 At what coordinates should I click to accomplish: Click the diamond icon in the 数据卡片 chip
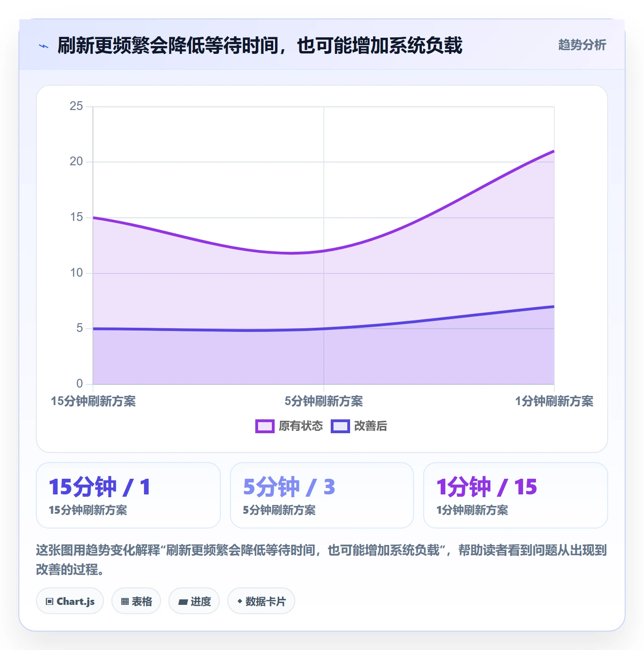(x=240, y=601)
